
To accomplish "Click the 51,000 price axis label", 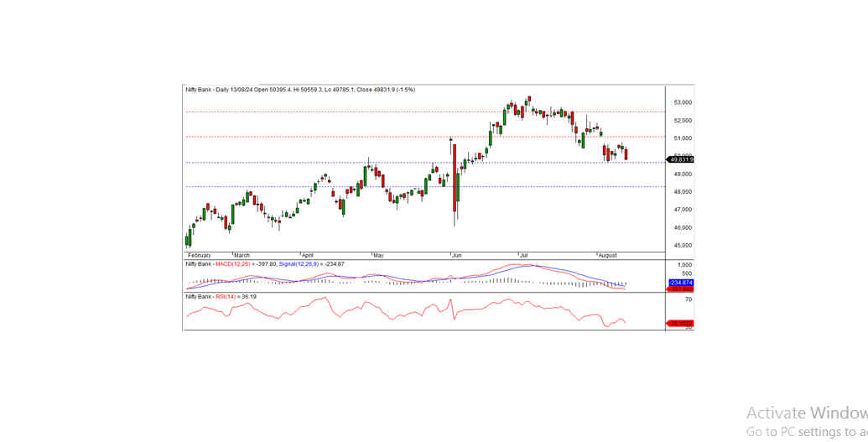I will 682,138.
